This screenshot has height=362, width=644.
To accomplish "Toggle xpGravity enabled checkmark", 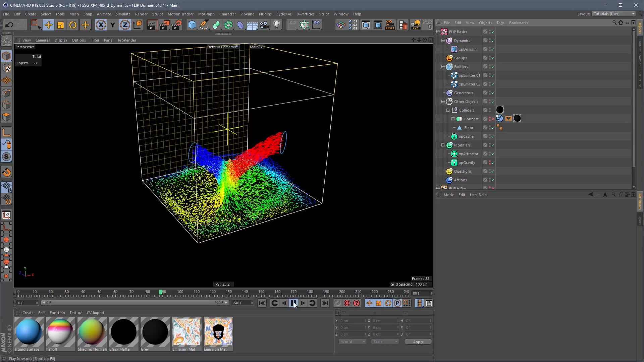I will [493, 163].
